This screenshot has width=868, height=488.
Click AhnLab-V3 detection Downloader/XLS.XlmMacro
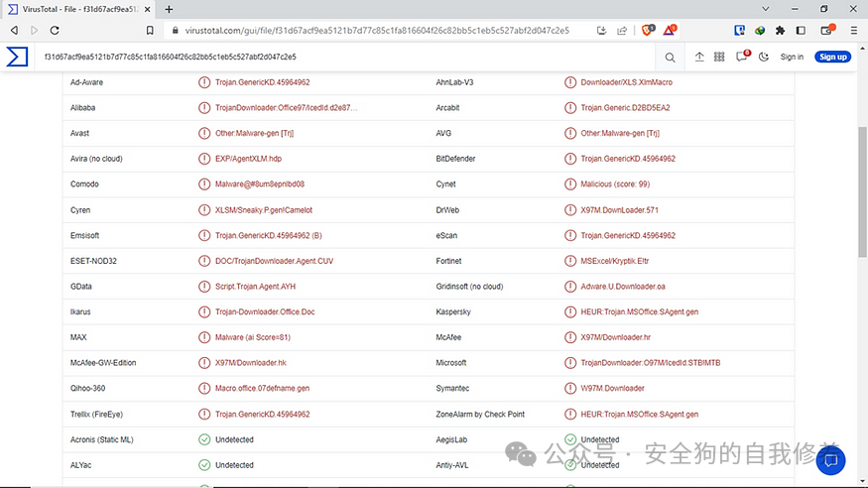(x=626, y=82)
